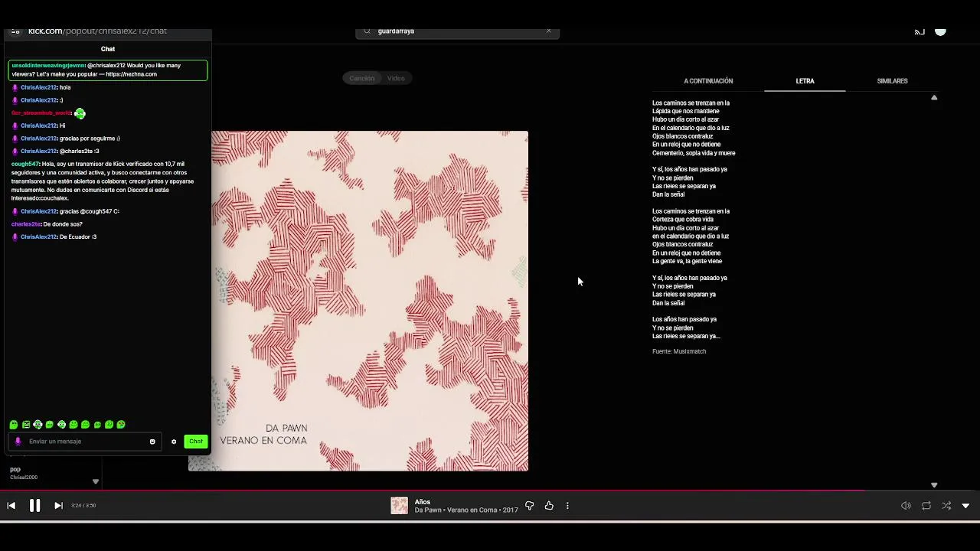Click the De donde sos? chat message

pos(63,224)
